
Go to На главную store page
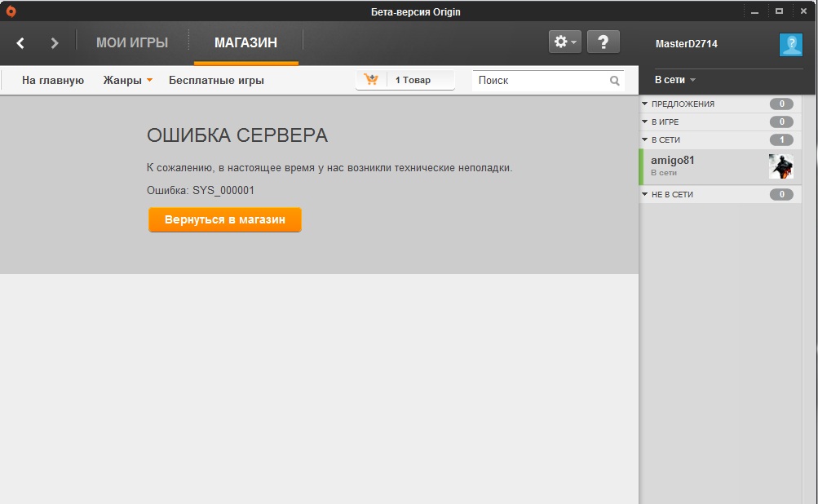[x=53, y=81]
